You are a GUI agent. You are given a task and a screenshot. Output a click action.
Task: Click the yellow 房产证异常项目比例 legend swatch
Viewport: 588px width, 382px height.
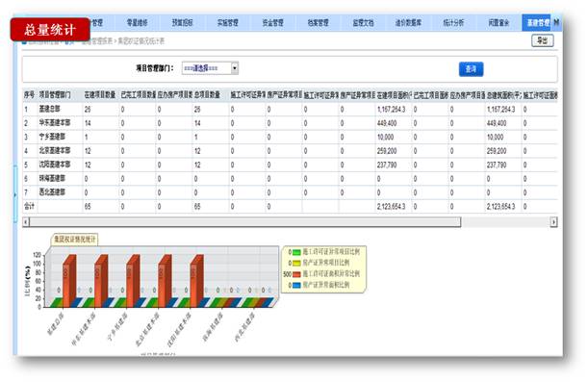pos(296,263)
